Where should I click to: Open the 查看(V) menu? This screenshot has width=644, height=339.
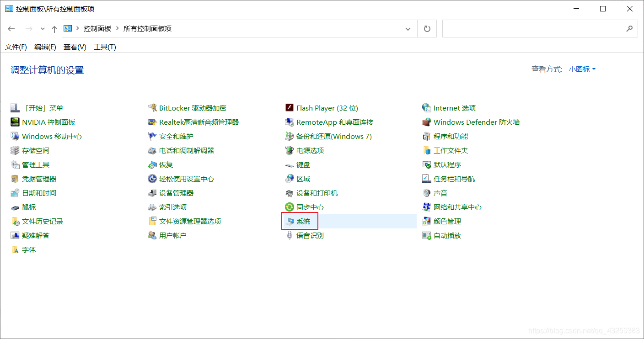[75, 47]
